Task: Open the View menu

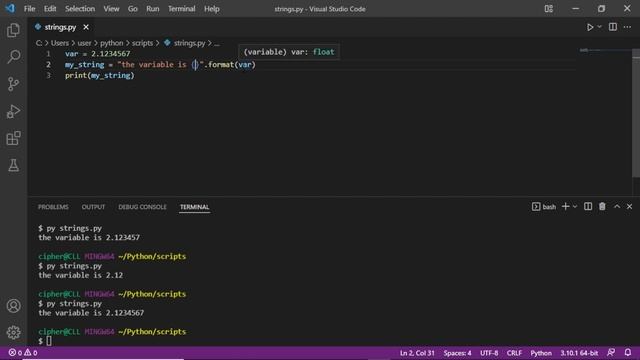Action: [x=111, y=9]
